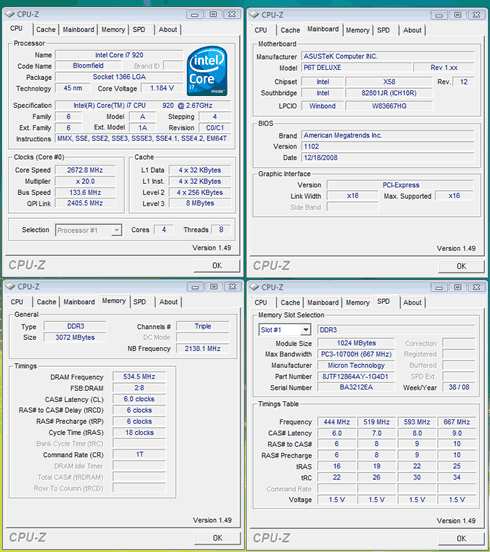Click the processor name Intel Core i7 920
This screenshot has height=552, width=490.
click(119, 55)
